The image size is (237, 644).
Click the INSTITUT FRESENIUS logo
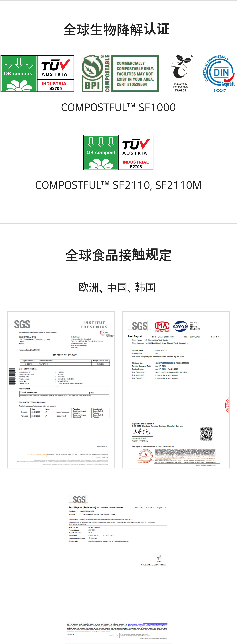click(94, 325)
